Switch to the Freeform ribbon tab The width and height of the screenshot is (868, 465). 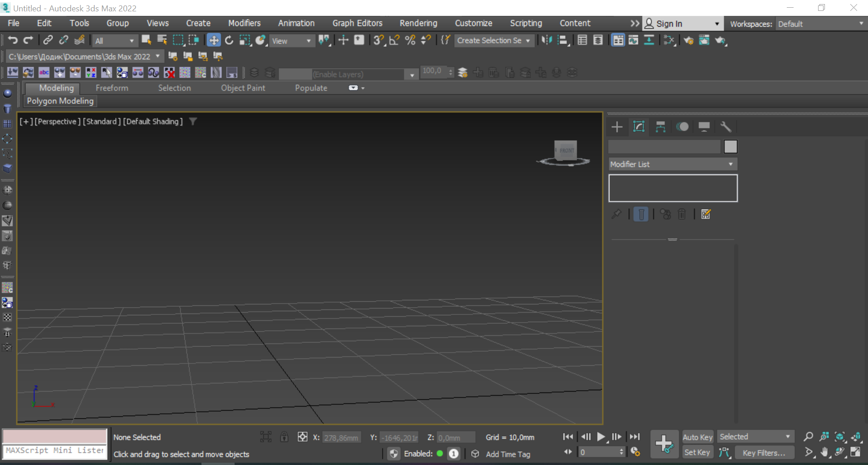click(x=112, y=88)
